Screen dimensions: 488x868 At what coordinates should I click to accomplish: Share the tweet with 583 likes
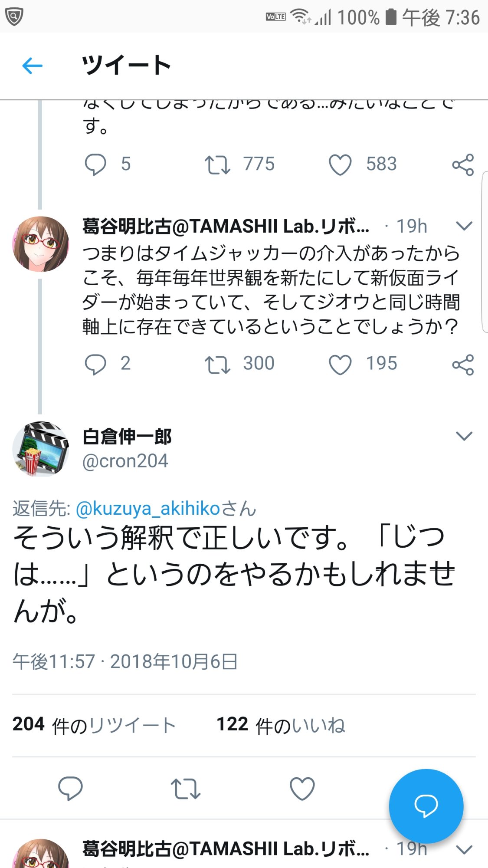(463, 164)
